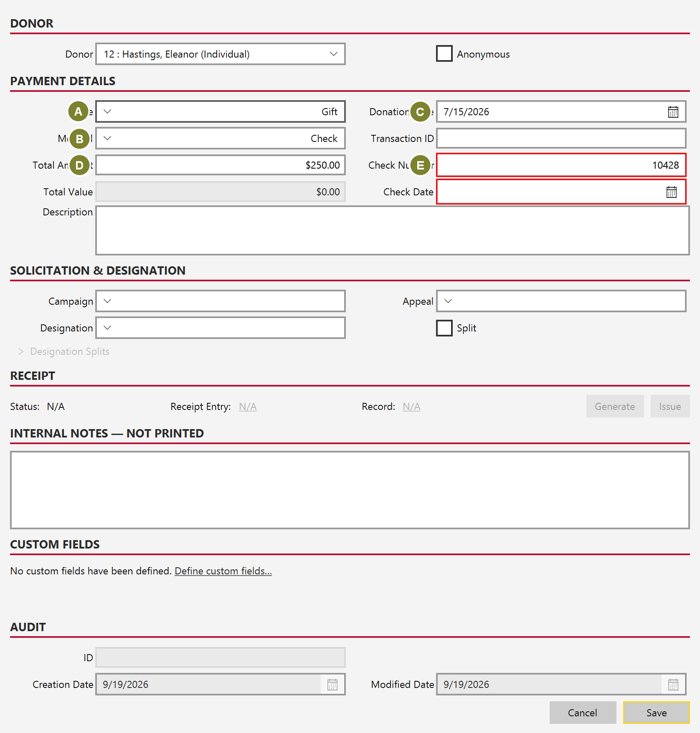Expand the Designation Splits section
Screen dimensions: 700x733
point(63,351)
